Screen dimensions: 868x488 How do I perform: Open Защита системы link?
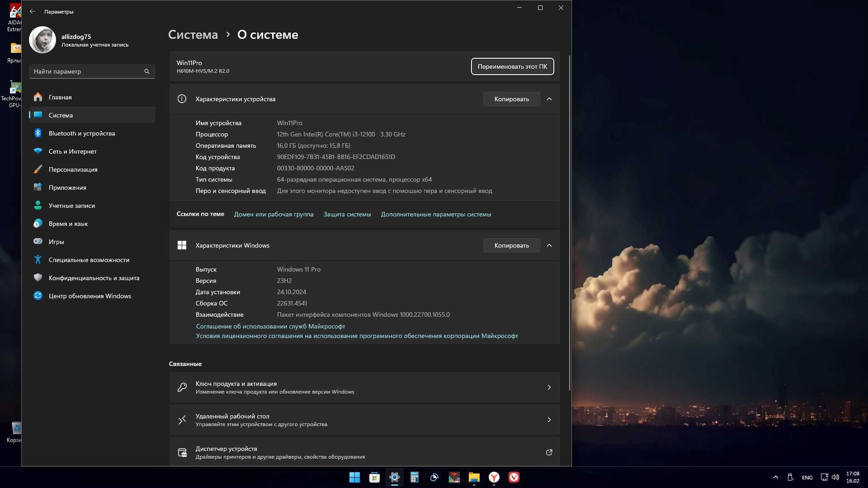(x=347, y=214)
